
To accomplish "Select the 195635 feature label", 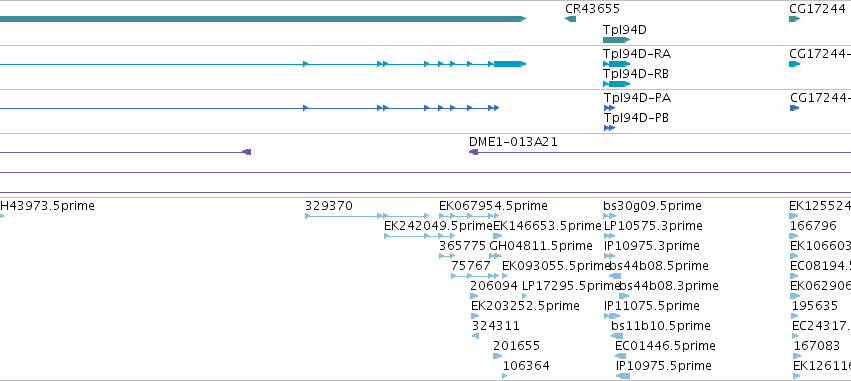I will (x=815, y=306).
